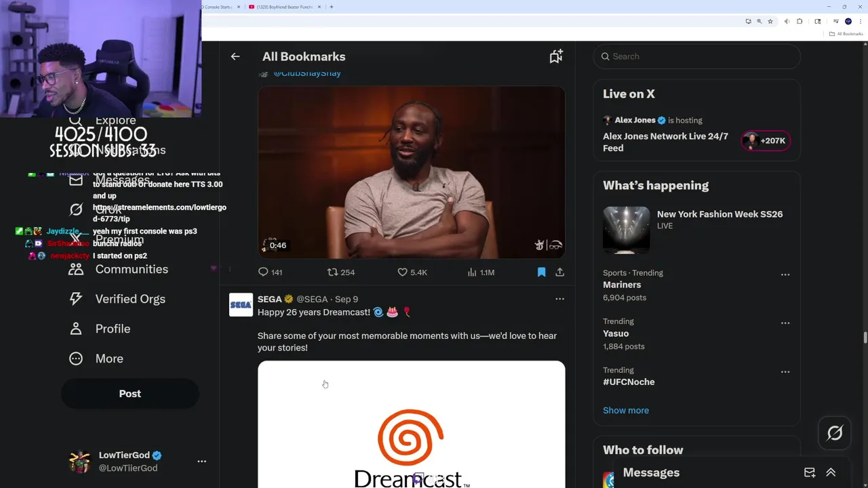Click the Messages drawer title
The height and width of the screenshot is (488, 868).
tap(651, 473)
